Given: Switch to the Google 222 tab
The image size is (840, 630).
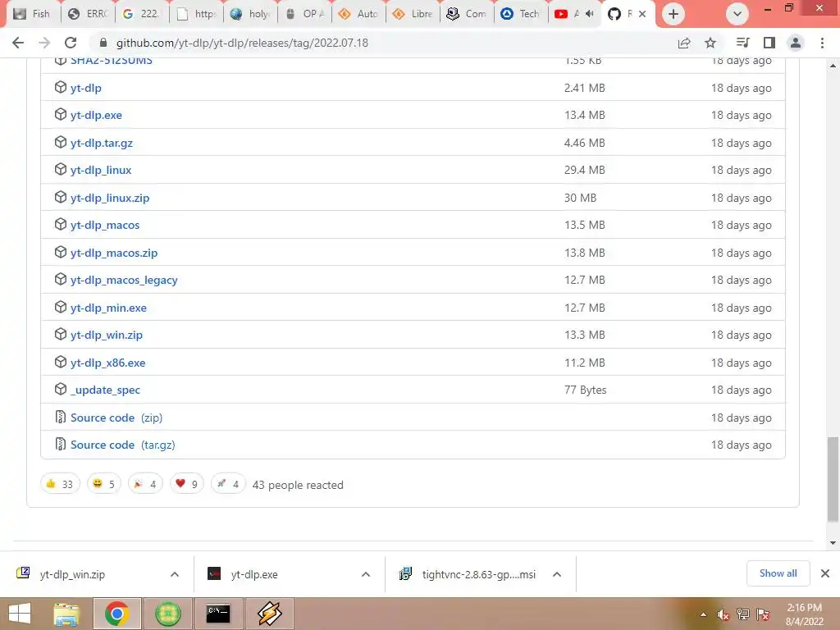Looking at the screenshot, I should click(x=142, y=14).
